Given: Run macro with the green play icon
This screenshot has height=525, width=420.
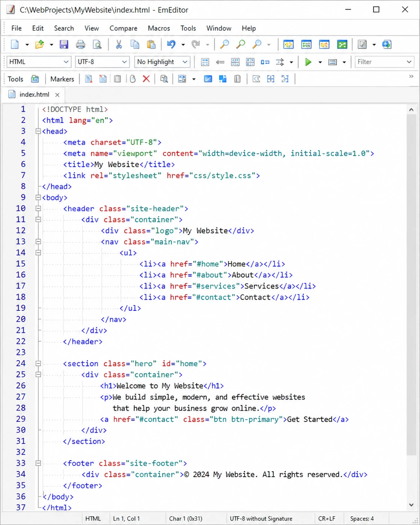Looking at the screenshot, I should 308,62.
